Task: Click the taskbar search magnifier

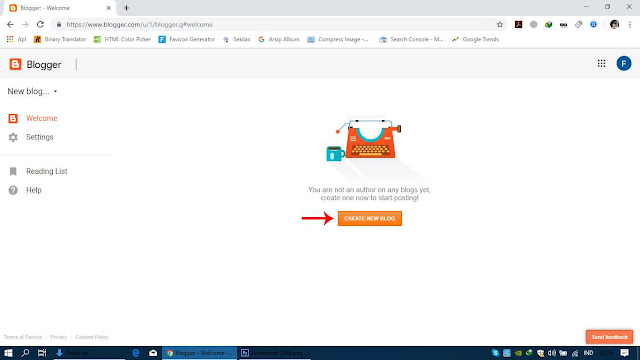Action: [x=25, y=353]
